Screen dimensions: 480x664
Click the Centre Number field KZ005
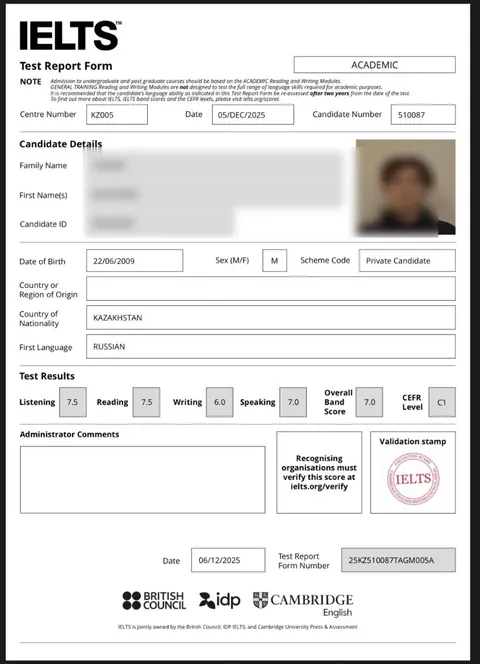117,115
